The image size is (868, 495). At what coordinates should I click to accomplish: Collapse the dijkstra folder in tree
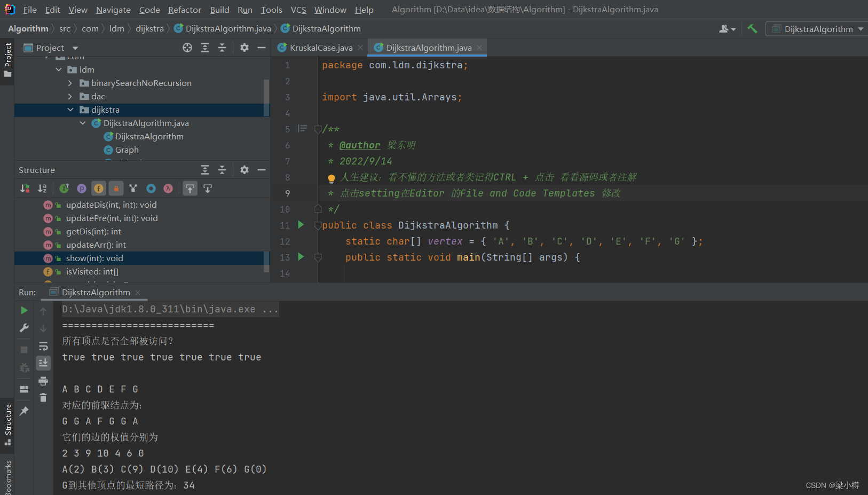[70, 110]
